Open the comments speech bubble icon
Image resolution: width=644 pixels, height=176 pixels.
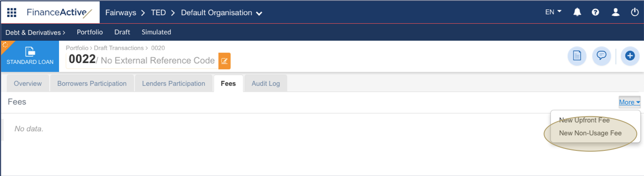[602, 56]
